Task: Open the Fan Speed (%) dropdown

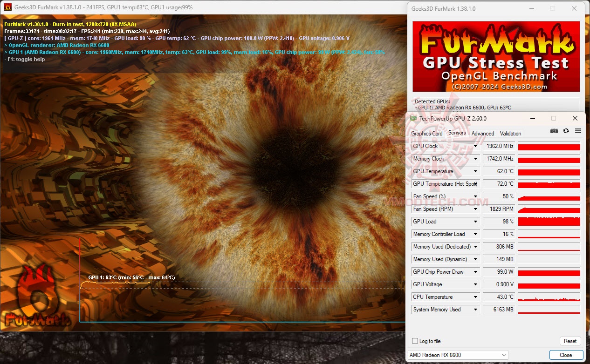Action: pyautogui.click(x=475, y=196)
